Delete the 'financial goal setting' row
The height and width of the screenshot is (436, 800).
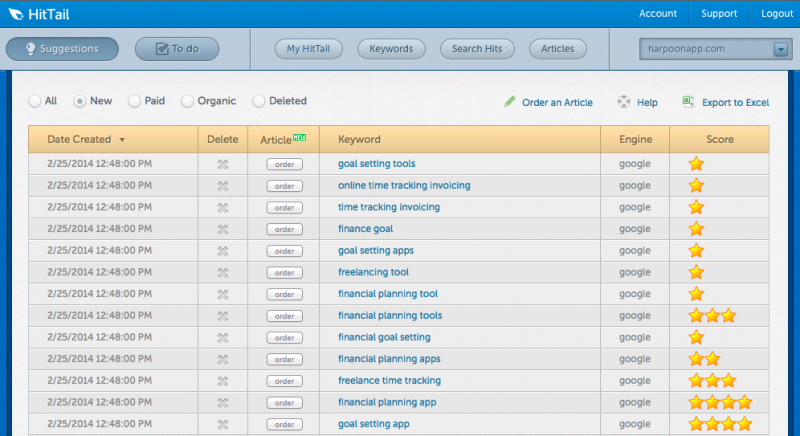pyautogui.click(x=222, y=338)
